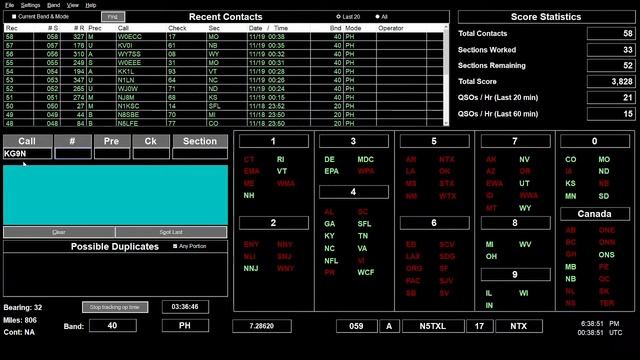The image size is (640, 360).
Task: Click the QSOs/Hr last 60 min value 15
Action: pyautogui.click(x=611, y=114)
